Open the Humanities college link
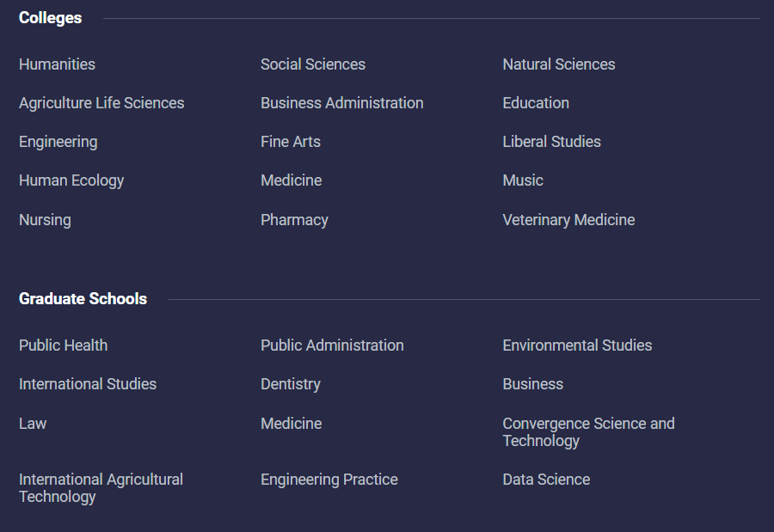Viewport: 774px width, 532px height. pyautogui.click(x=57, y=64)
